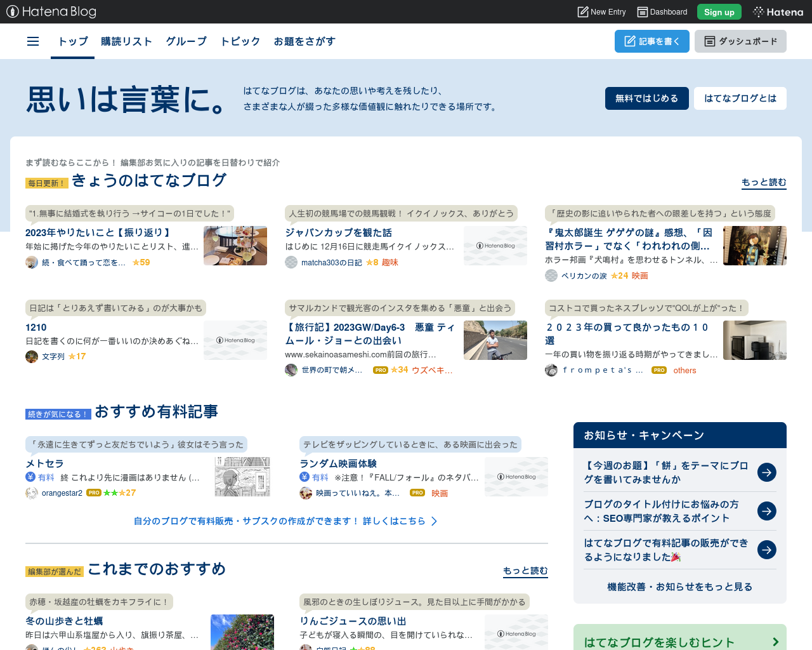The image size is (812, 650).
Task: Click the 趣味 category tag
Action: [x=390, y=262]
